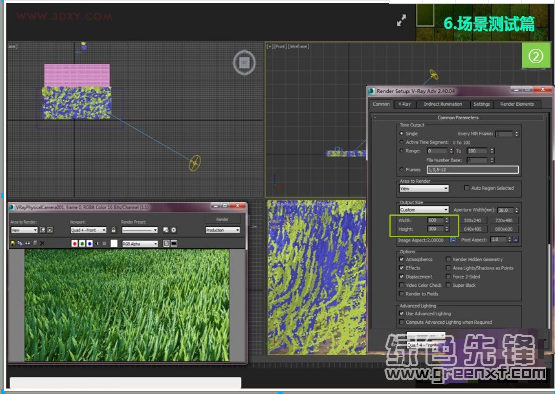Click the Range start value field
Viewport: 555px width, 394px height.
(x=437, y=151)
